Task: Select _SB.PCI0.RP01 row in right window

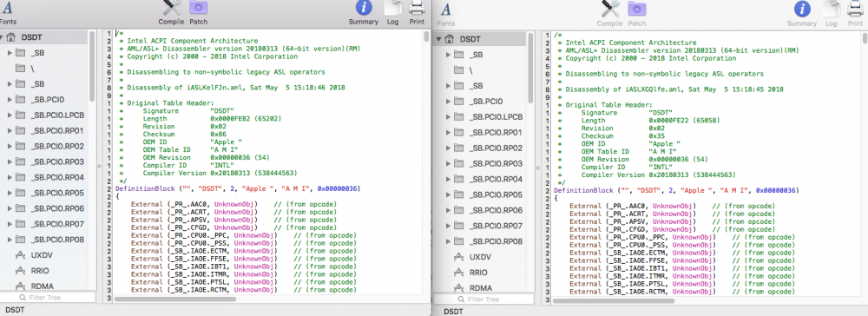Action: (x=480, y=133)
